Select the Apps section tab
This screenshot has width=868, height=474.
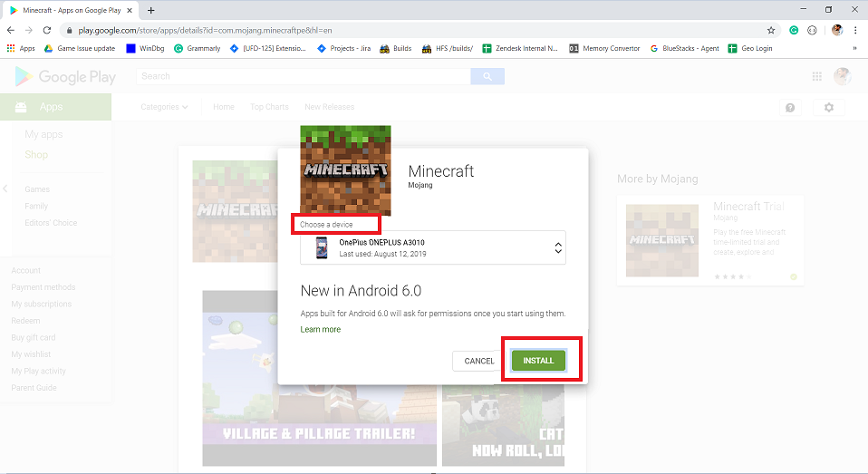pos(55,107)
